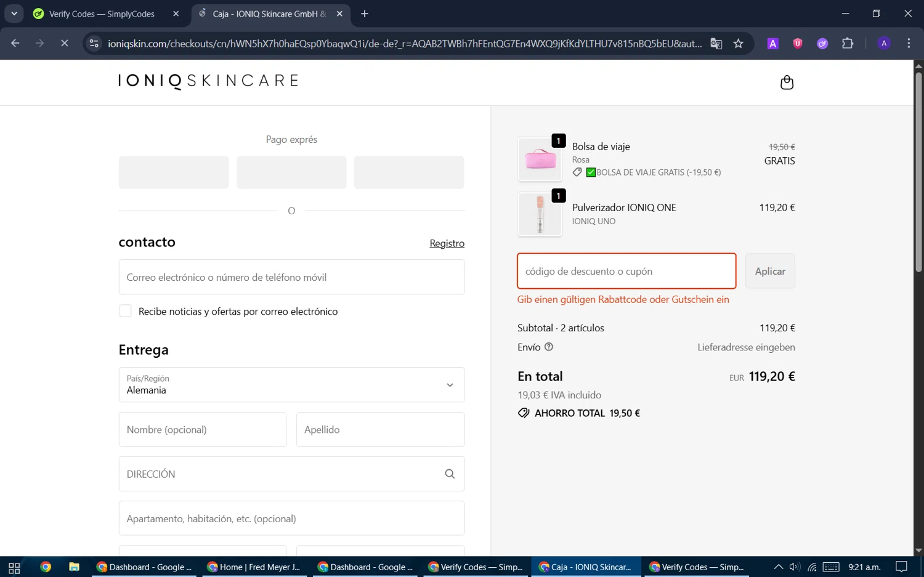Open the purple A extension icon
Image resolution: width=924 pixels, height=577 pixels.
tap(772, 43)
